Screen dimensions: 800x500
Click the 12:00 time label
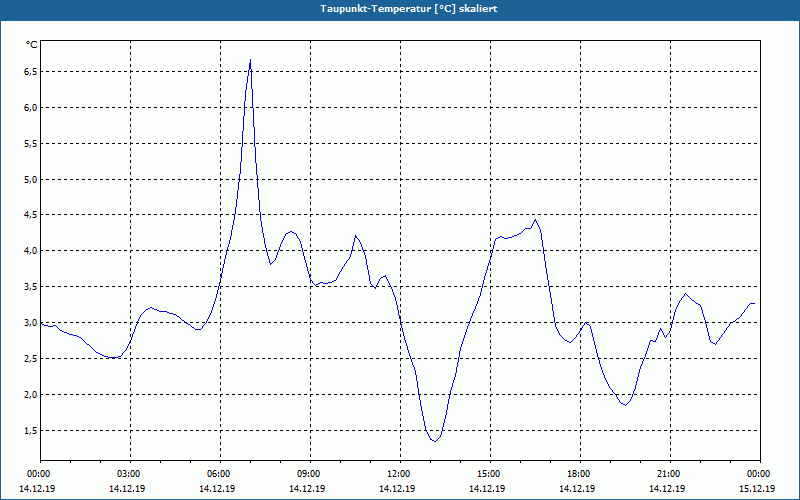click(x=399, y=474)
